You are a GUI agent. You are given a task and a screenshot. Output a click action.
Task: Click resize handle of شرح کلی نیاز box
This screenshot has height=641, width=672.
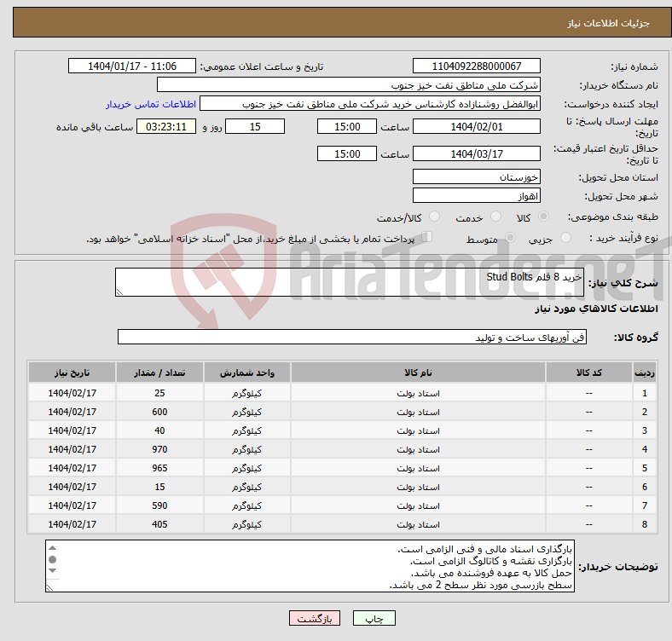tap(120, 292)
